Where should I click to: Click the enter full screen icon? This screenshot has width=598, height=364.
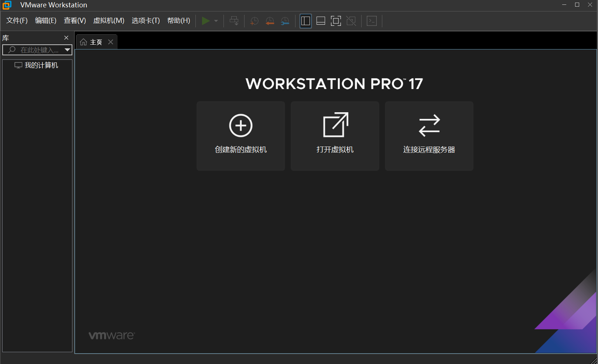tap(336, 21)
